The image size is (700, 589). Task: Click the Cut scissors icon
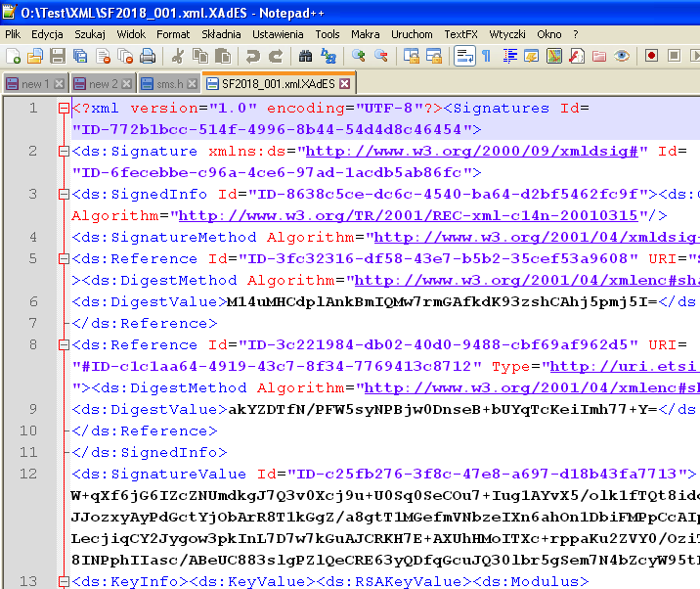[178, 57]
